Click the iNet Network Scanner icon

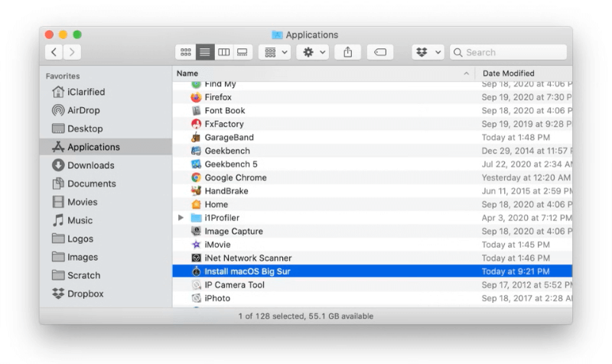[x=196, y=258]
